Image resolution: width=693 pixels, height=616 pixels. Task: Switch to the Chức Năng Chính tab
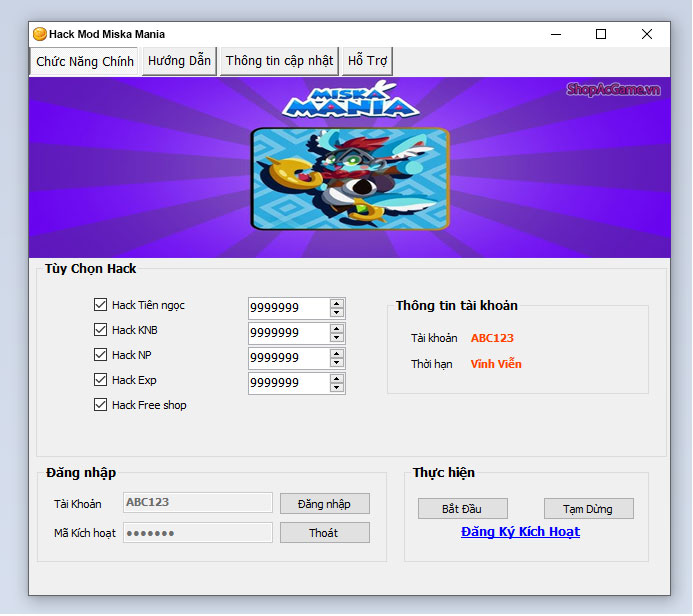[84, 61]
